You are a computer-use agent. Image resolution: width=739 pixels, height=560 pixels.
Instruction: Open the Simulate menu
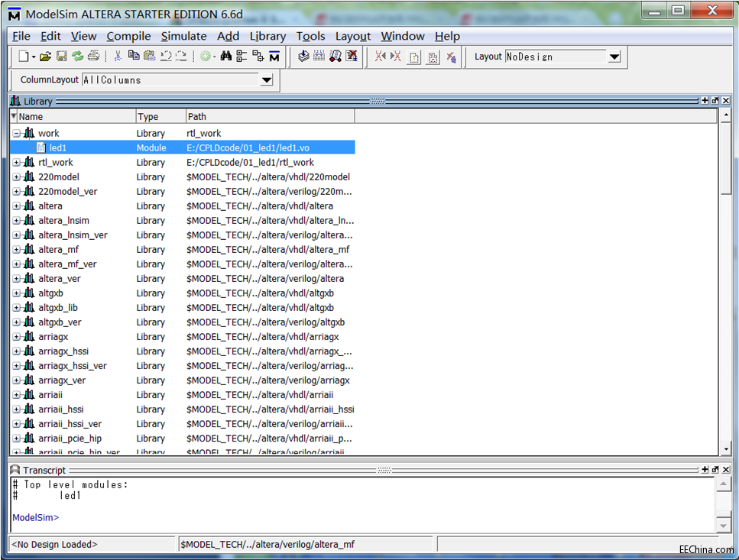click(x=183, y=36)
